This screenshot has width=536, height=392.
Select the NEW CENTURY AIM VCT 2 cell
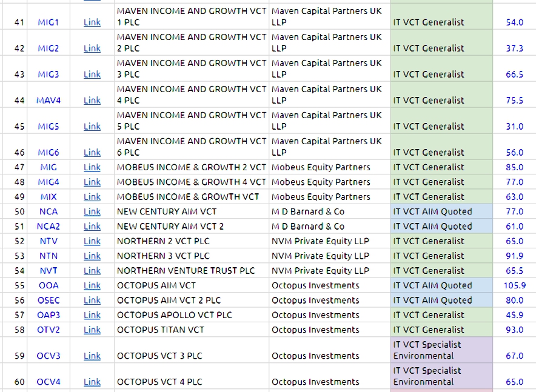click(x=192, y=226)
